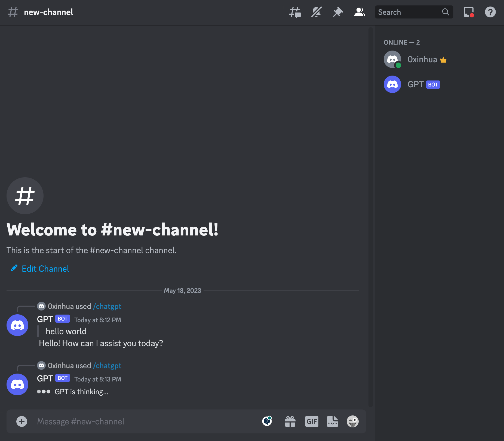This screenshot has height=441, width=504.
Task: Click 'Today at 8:13 PM' timestamp
Action: 98,379
